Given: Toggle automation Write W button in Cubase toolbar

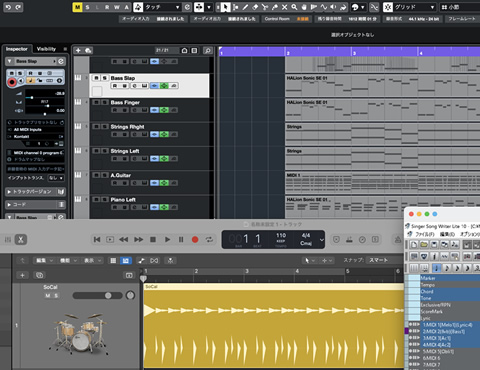Looking at the screenshot, I should pyautogui.click(x=117, y=7).
